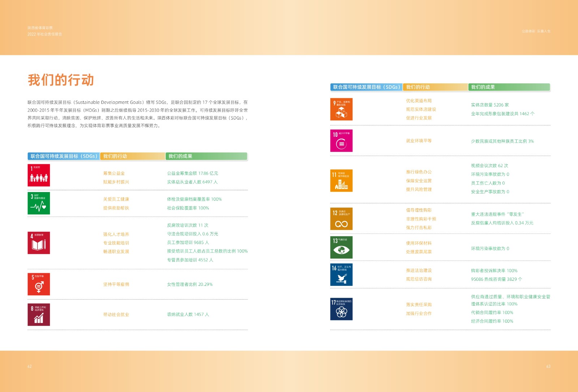Select the text 畅通职业发展

pos(116,252)
